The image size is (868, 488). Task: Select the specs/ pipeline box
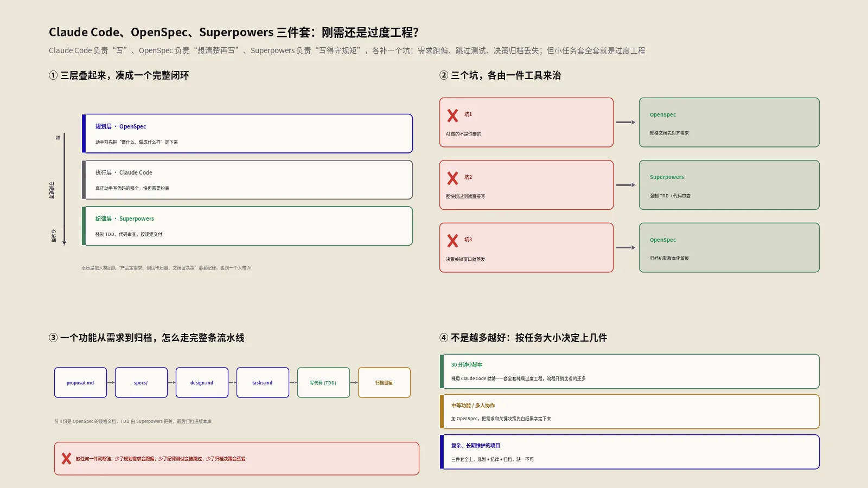click(141, 383)
